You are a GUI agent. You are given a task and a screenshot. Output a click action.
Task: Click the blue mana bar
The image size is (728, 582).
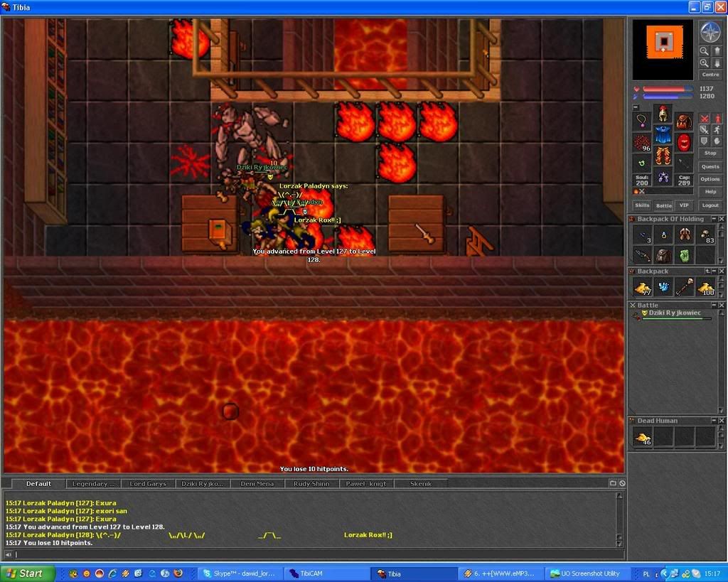(667, 97)
